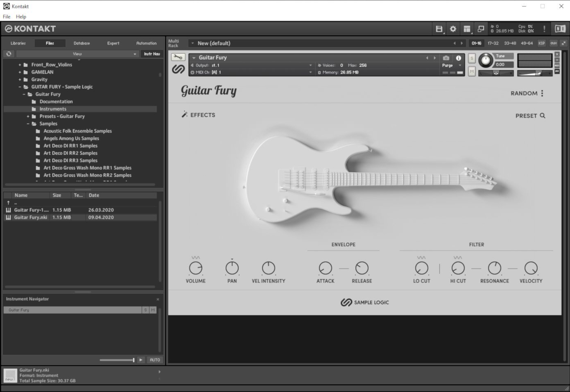Toggle aux sends visibility in rack header
Screen dimensions: 570x392
[x=553, y=43]
